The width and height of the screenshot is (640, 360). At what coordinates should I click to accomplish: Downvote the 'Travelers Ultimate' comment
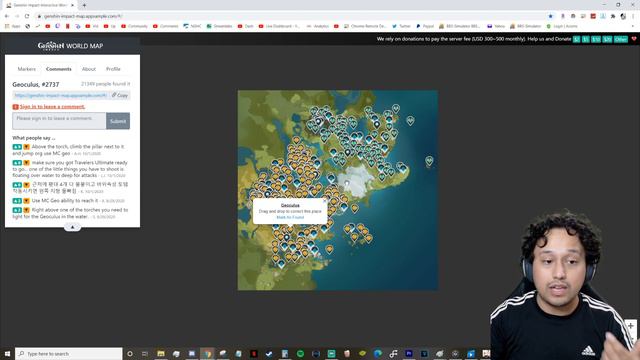click(26, 163)
